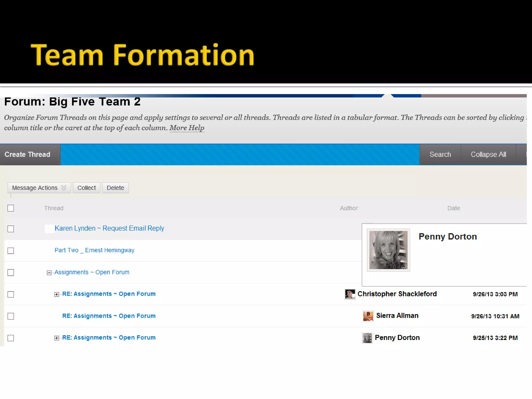
Task: Expand Christopher Shackleford's reply thread
Action: tap(56, 294)
